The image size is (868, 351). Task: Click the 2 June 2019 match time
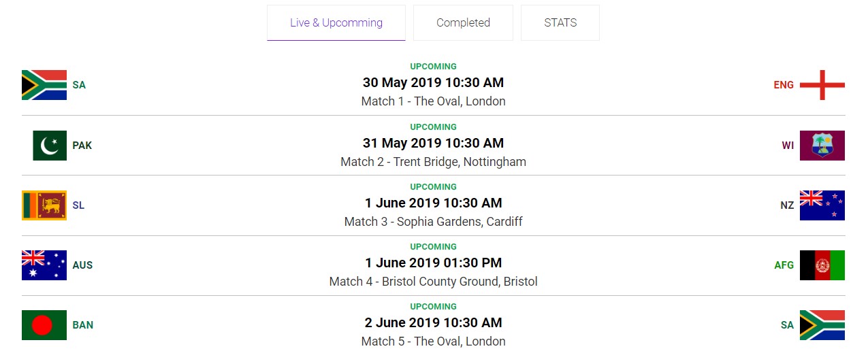[433, 322]
